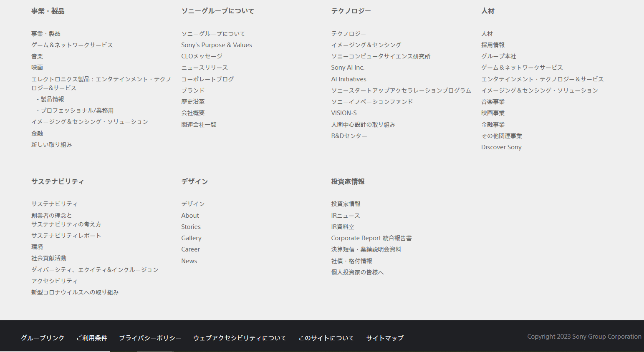The width and height of the screenshot is (644, 352).
Task: Open the CEOメッセージ page
Action: click(202, 56)
